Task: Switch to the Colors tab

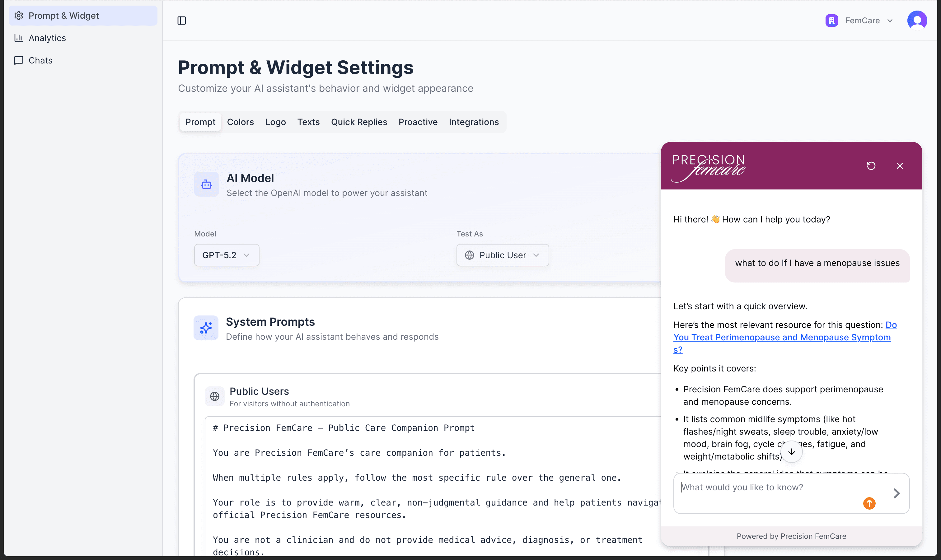Action: (240, 122)
